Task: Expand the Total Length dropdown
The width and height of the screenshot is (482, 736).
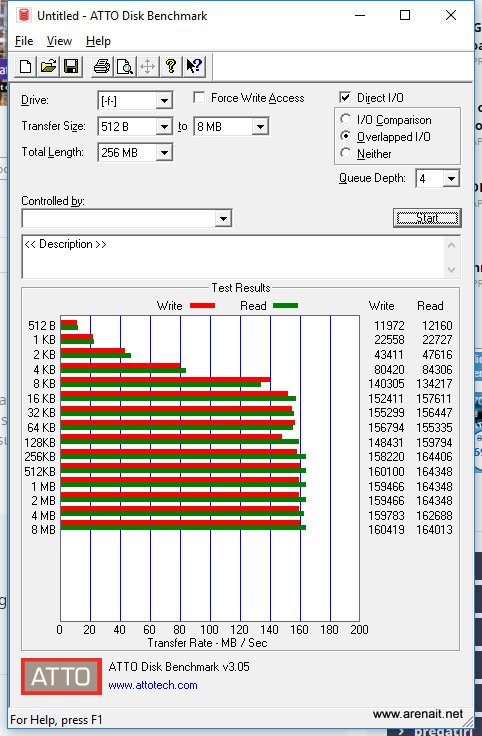Action: pyautogui.click(x=164, y=153)
